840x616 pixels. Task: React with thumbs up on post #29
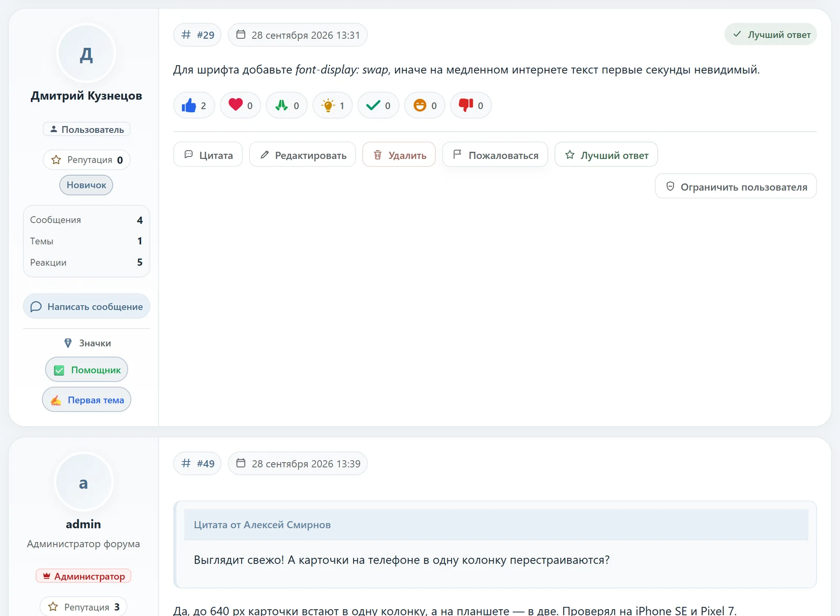pyautogui.click(x=194, y=105)
